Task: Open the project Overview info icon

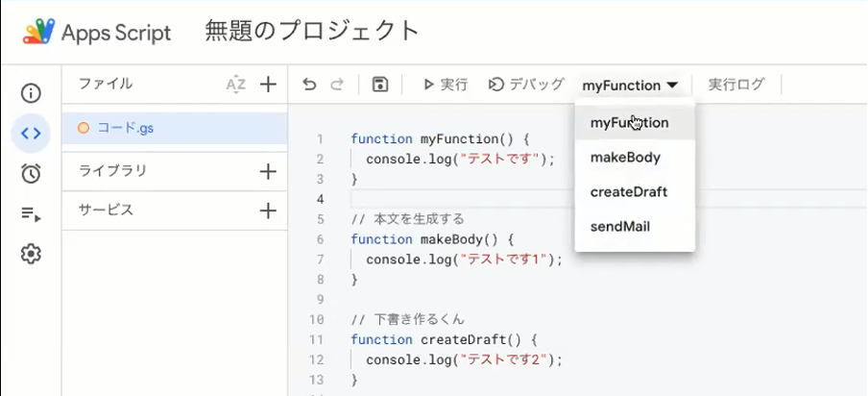Action: pos(31,93)
